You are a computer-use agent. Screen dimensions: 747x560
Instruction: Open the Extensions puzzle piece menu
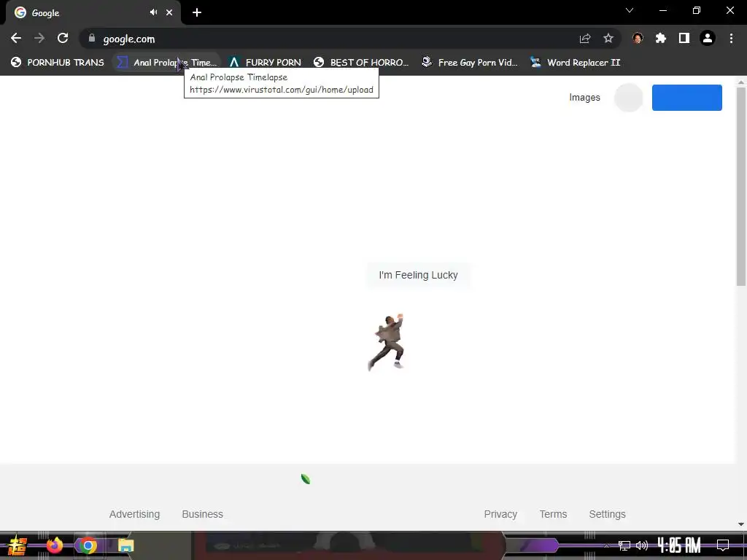(661, 38)
